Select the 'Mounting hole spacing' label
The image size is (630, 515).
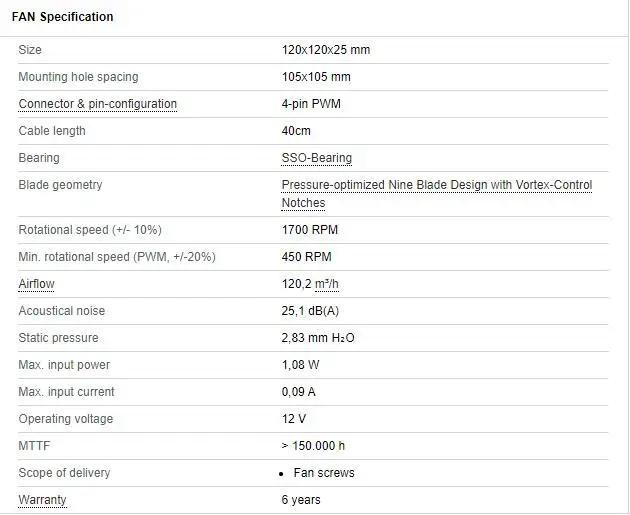click(78, 77)
